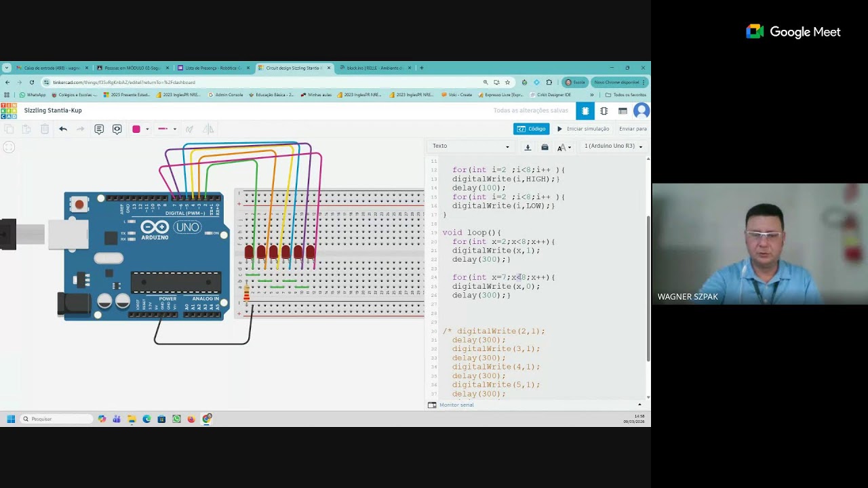Click the Enviar para button
The image size is (868, 488).
(633, 129)
